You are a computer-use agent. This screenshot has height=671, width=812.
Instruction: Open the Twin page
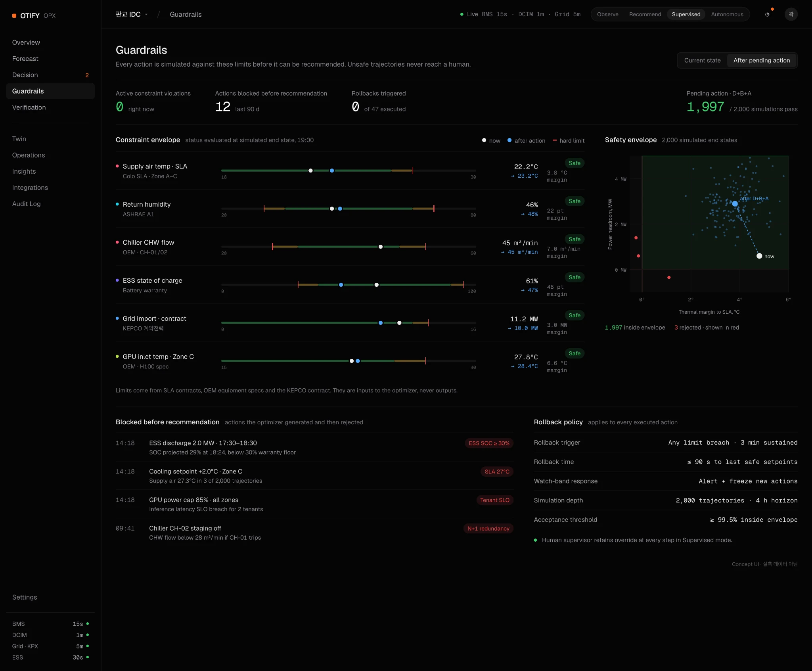click(50, 139)
